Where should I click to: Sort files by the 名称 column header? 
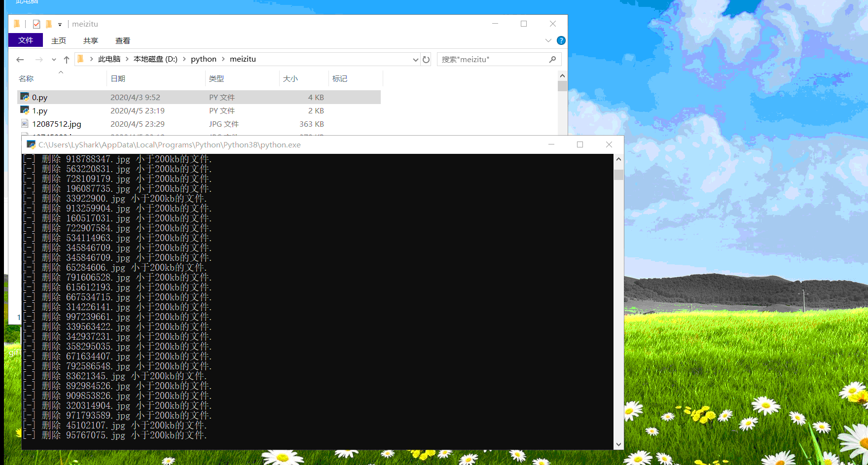click(26, 79)
